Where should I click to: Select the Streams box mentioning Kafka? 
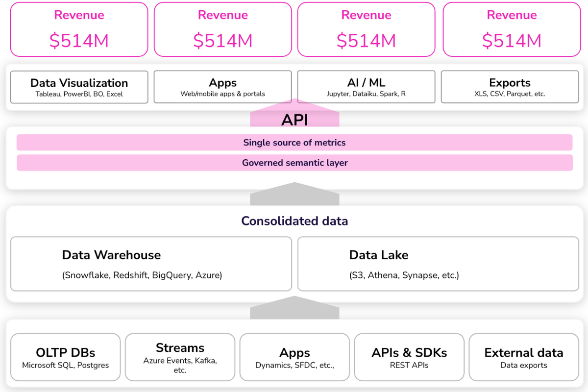tap(180, 357)
